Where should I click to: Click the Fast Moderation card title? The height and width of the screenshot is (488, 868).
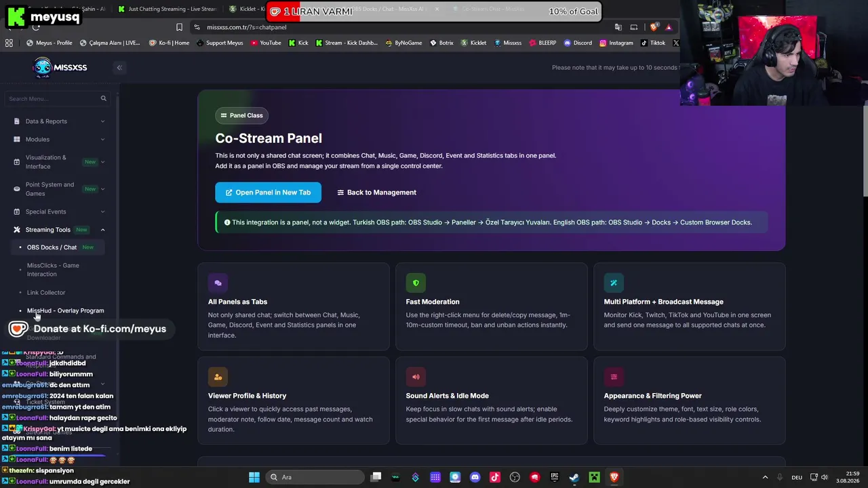(433, 302)
